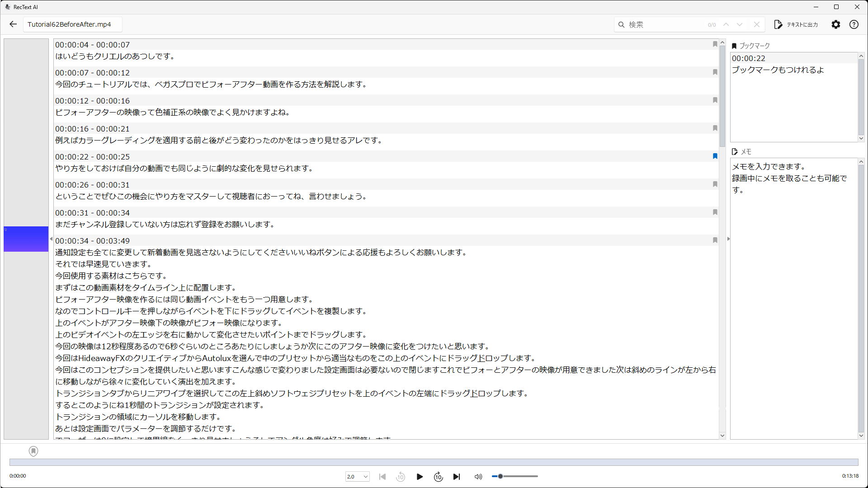Skip forward 10 seconds
Screen dimensions: 868x488
[x=438, y=477]
